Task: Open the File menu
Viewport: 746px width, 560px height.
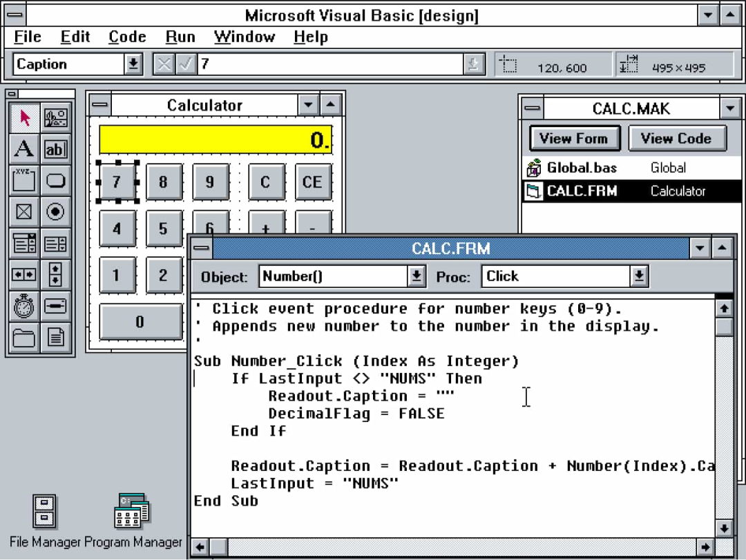Action: [x=27, y=37]
